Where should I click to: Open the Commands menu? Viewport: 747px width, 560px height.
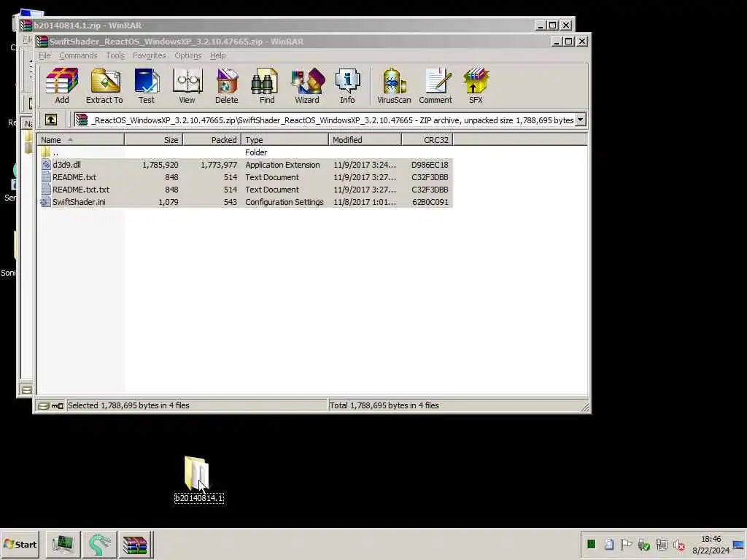pos(78,55)
